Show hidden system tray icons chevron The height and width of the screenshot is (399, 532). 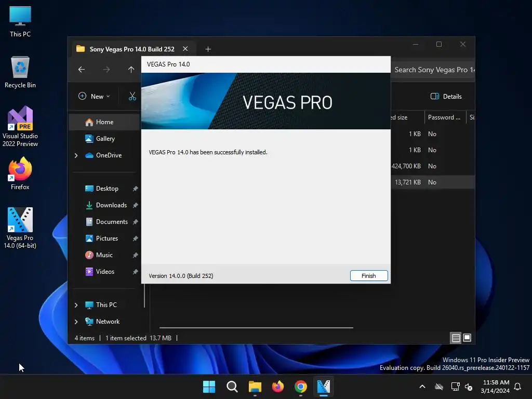[422, 387]
